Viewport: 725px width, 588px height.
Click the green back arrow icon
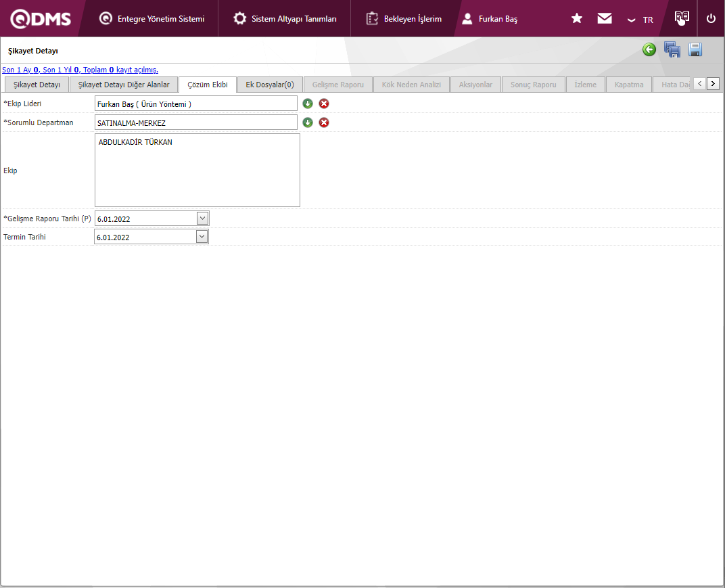click(649, 49)
